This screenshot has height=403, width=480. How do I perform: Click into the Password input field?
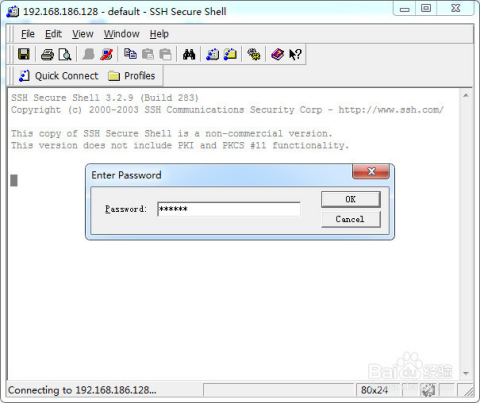point(229,209)
